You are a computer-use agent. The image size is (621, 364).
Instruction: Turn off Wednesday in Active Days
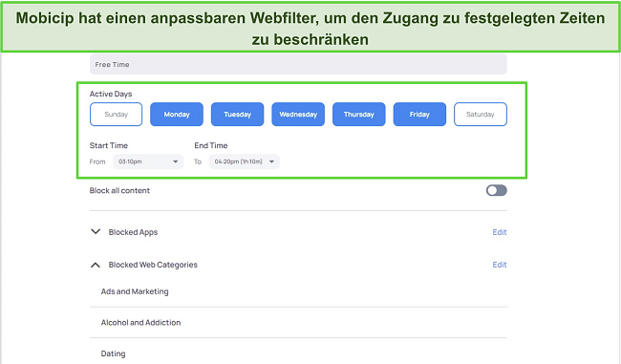298,115
